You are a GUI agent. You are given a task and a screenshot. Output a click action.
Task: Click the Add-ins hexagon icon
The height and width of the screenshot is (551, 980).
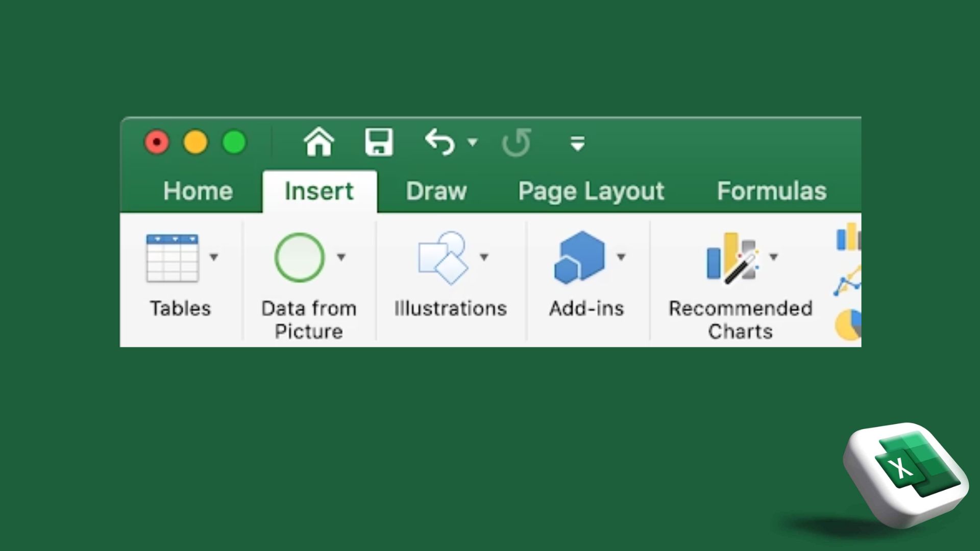pyautogui.click(x=579, y=257)
